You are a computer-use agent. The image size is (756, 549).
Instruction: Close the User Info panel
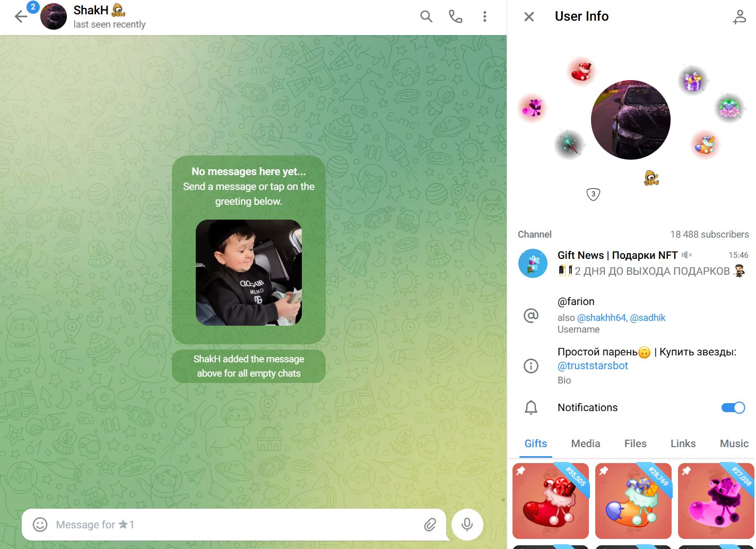pyautogui.click(x=529, y=17)
